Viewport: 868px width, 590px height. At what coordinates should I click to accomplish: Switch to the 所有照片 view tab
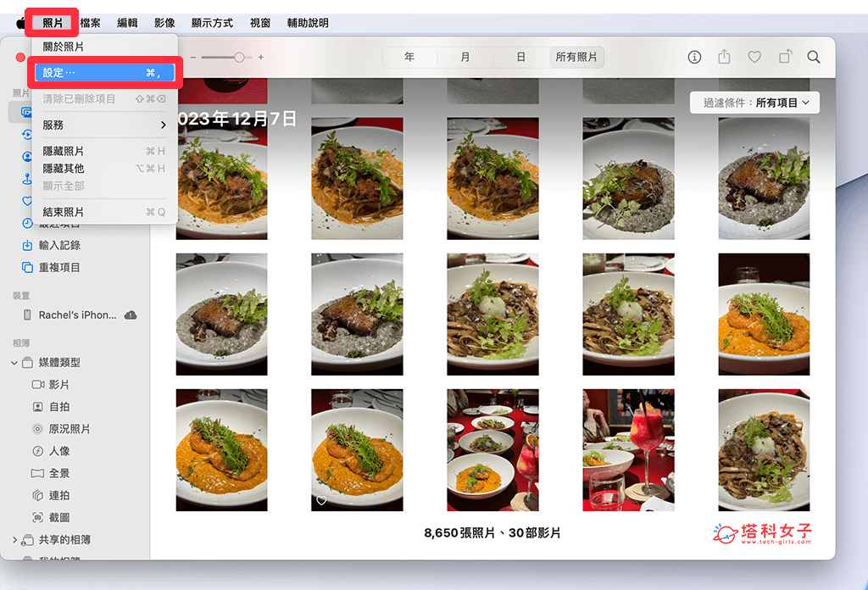click(x=576, y=57)
